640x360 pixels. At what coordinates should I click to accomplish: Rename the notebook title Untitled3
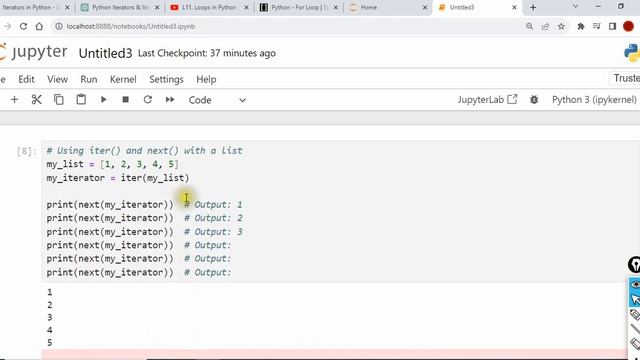click(105, 53)
